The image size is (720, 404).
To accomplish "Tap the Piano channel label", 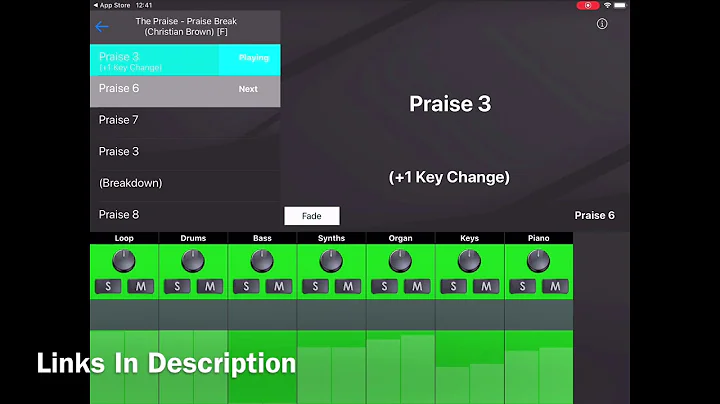I will pos(539,238).
